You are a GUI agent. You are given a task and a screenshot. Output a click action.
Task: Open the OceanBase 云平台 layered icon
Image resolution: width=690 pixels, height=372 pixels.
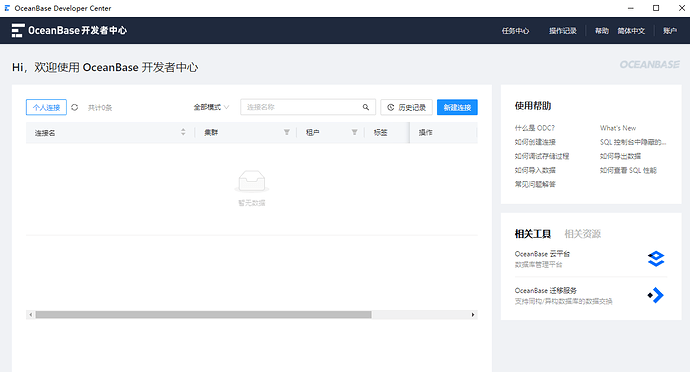(656, 259)
